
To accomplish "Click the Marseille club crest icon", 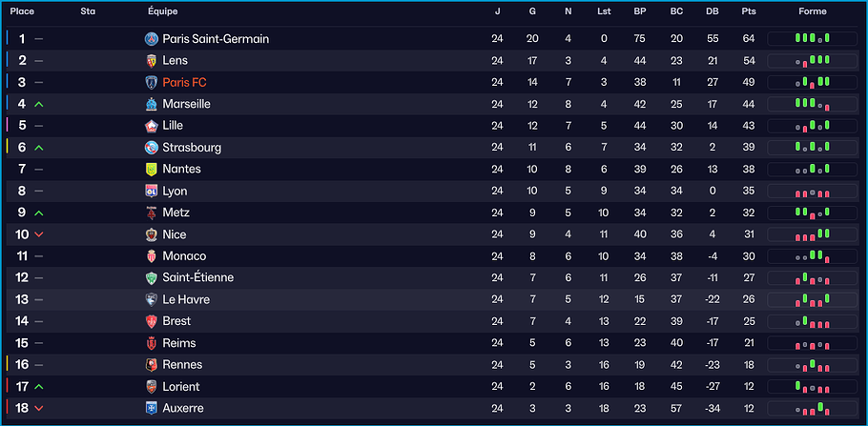I will [x=151, y=104].
